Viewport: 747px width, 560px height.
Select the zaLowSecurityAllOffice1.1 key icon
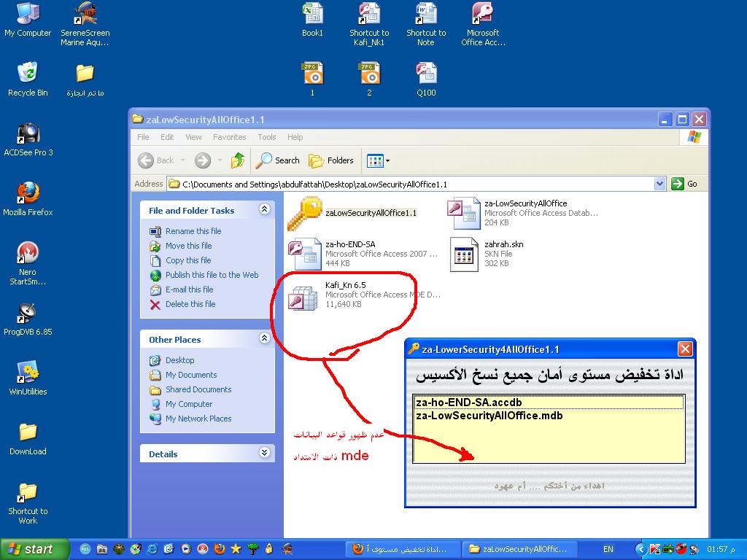tap(305, 214)
